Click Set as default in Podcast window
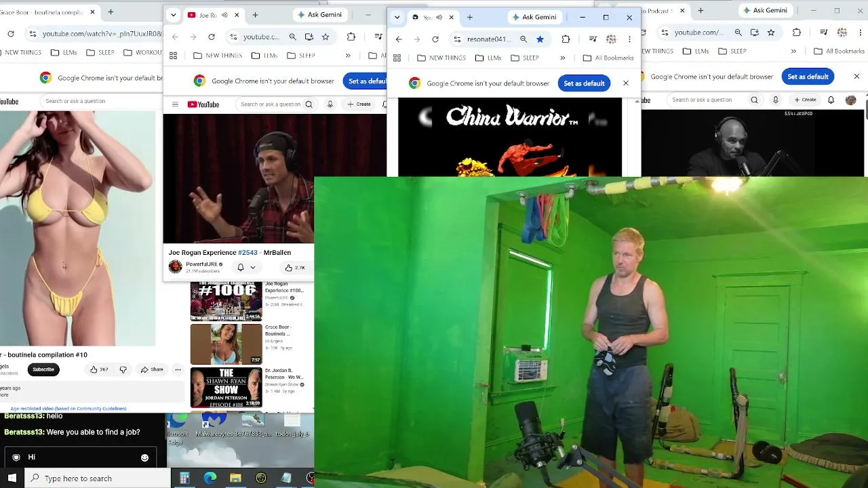Viewport: 868px width, 488px height. coord(808,77)
